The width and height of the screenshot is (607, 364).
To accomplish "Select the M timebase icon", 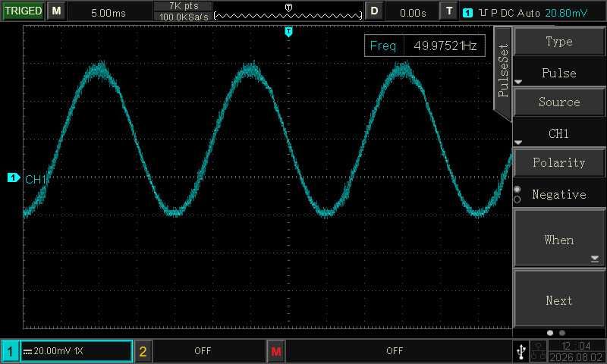I will (56, 11).
